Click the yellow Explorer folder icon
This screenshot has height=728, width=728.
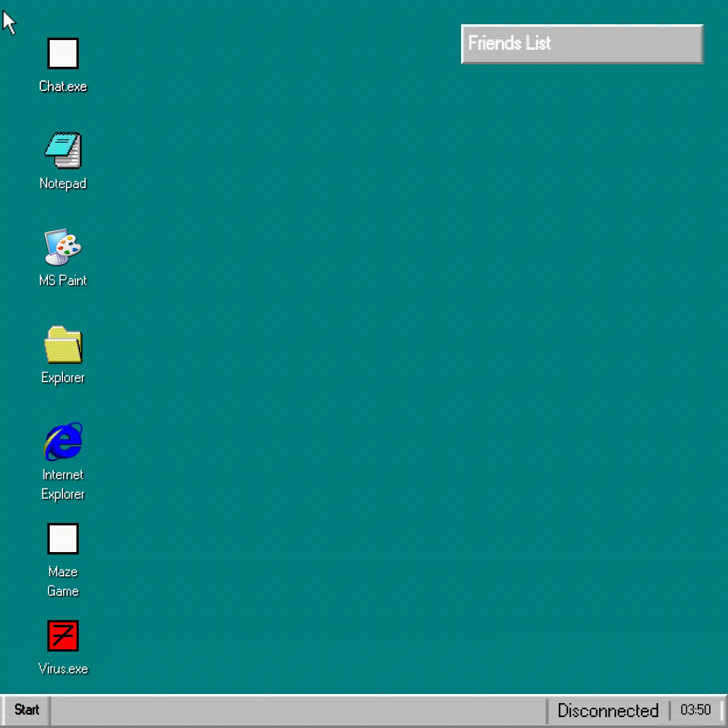coord(62,346)
